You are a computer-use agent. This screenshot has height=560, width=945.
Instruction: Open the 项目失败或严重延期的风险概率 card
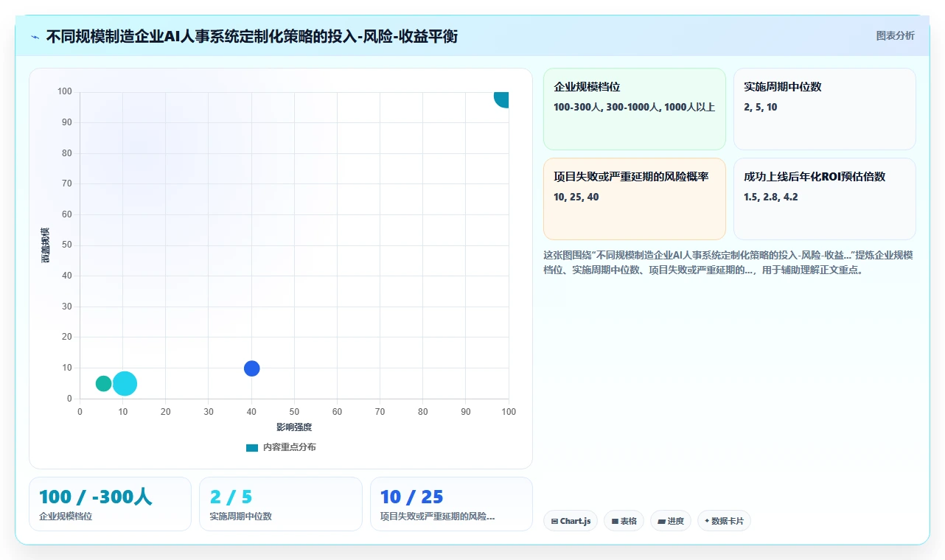click(x=635, y=199)
